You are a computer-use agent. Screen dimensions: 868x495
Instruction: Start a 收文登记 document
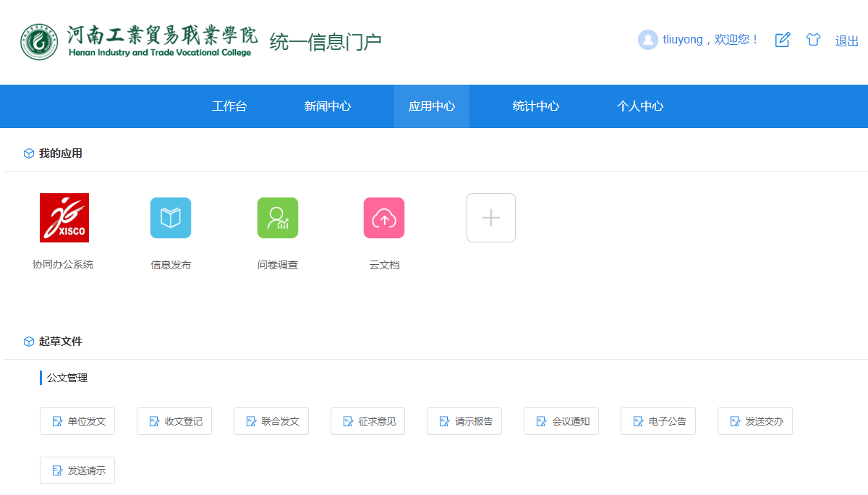click(174, 421)
